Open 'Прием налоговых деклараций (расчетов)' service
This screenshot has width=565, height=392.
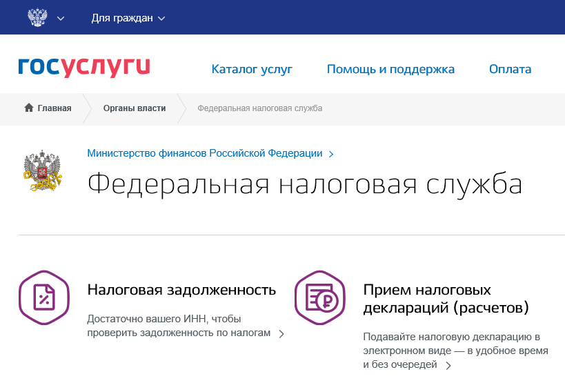point(446,299)
